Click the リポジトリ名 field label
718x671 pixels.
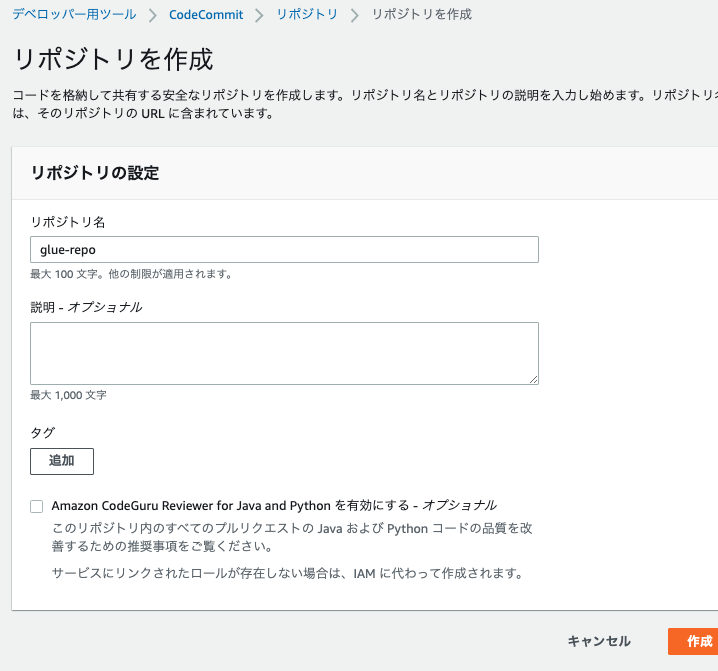point(68,222)
